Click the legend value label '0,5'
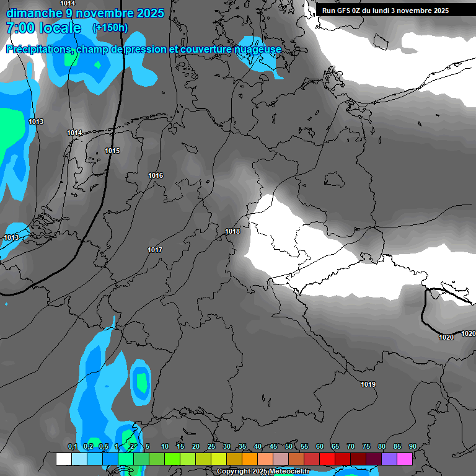Image resolution: width=476 pixels, height=476 pixels. click(104, 446)
